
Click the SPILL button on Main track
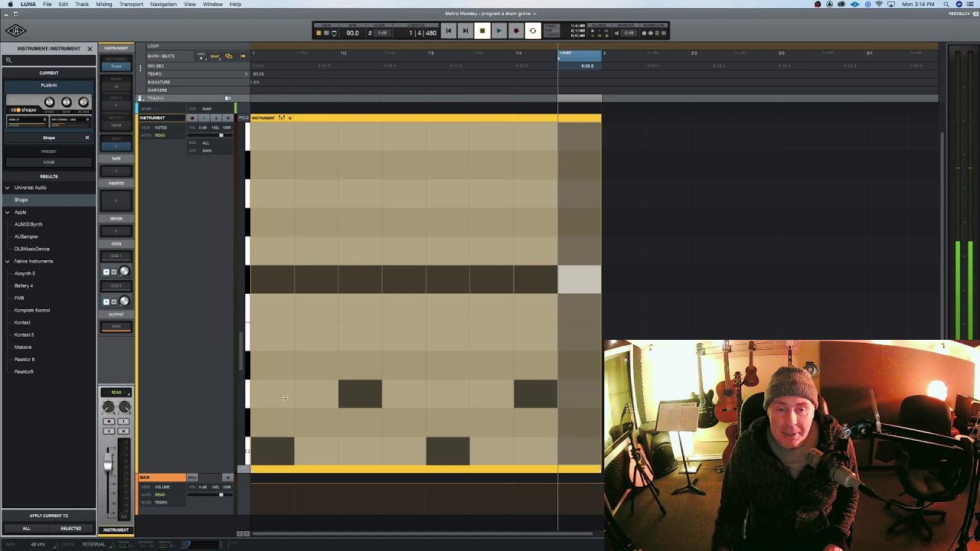coord(192,478)
